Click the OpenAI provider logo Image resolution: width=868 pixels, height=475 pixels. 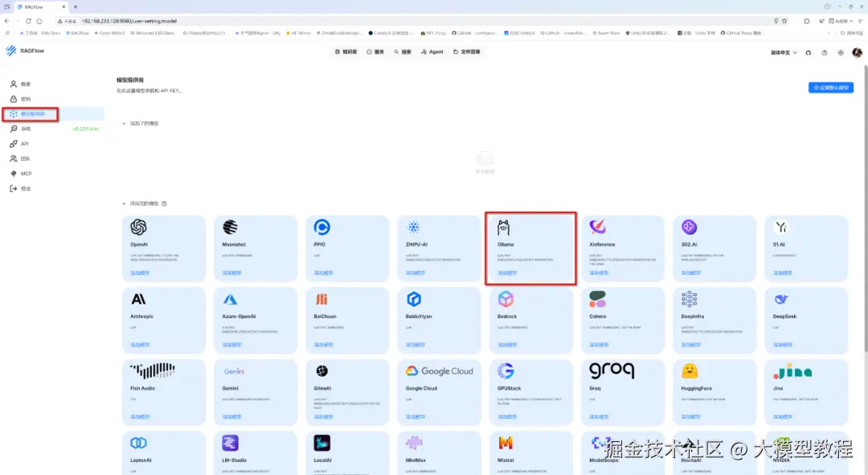138,227
